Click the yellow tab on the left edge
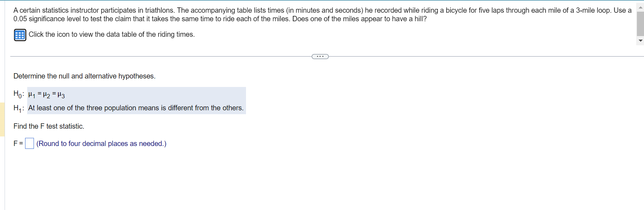The height and width of the screenshot is (210, 644). tap(1, 118)
